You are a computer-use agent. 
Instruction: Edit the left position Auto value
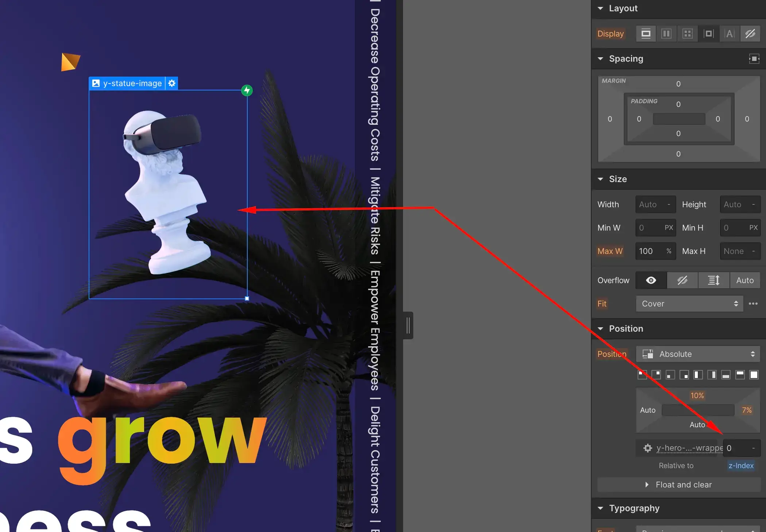tap(648, 410)
